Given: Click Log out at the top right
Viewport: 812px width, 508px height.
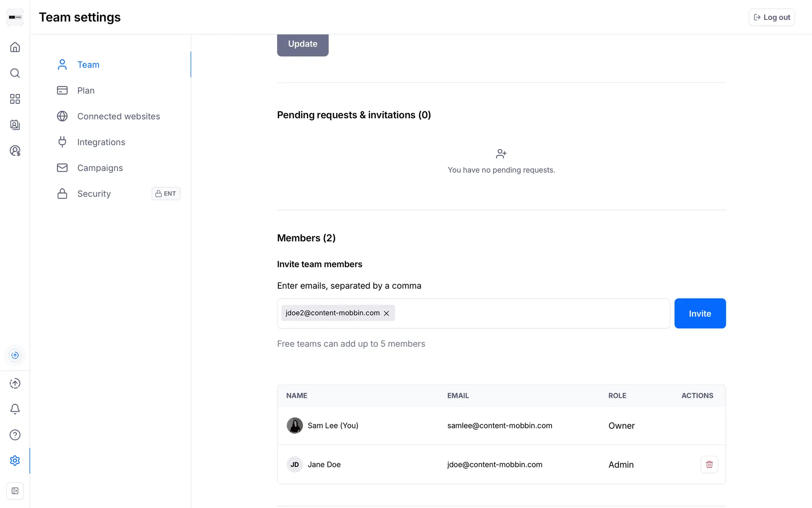Looking at the screenshot, I should click(772, 17).
